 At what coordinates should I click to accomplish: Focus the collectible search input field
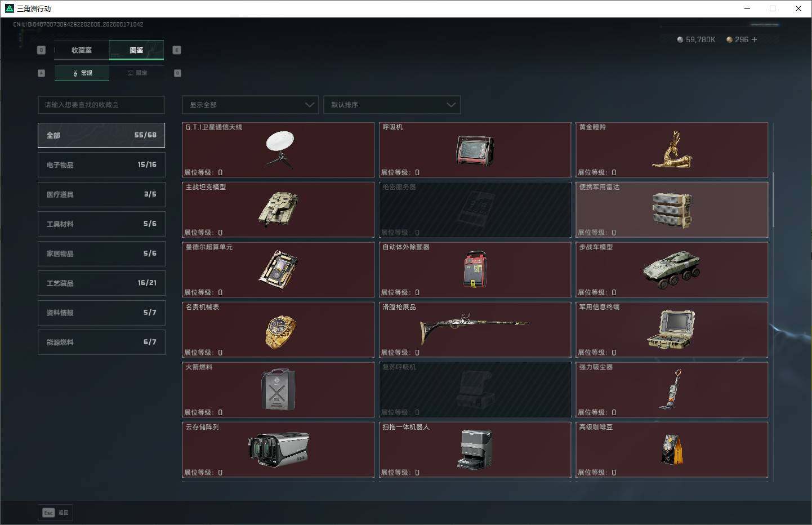click(101, 105)
